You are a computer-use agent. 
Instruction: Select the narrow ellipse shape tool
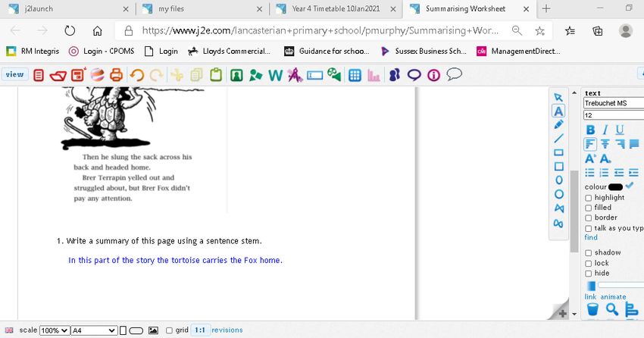pyautogui.click(x=559, y=180)
